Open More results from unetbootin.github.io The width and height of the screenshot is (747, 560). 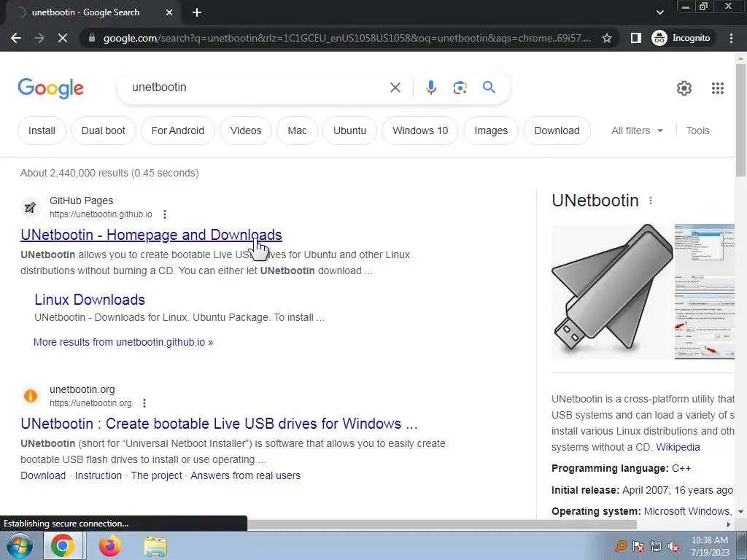pyautogui.click(x=123, y=342)
